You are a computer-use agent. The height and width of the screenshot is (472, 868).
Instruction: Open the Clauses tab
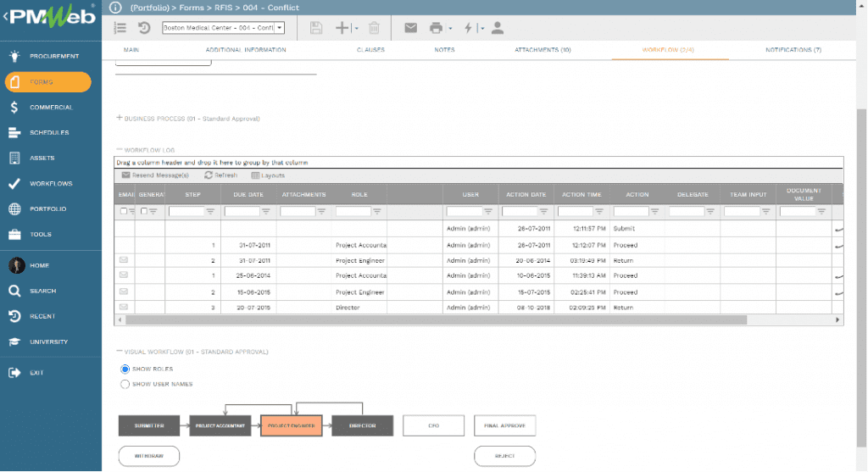coord(370,50)
